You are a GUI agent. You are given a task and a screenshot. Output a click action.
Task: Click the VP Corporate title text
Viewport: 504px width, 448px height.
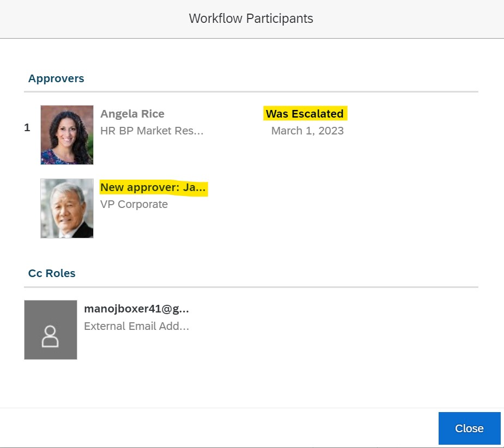134,204
